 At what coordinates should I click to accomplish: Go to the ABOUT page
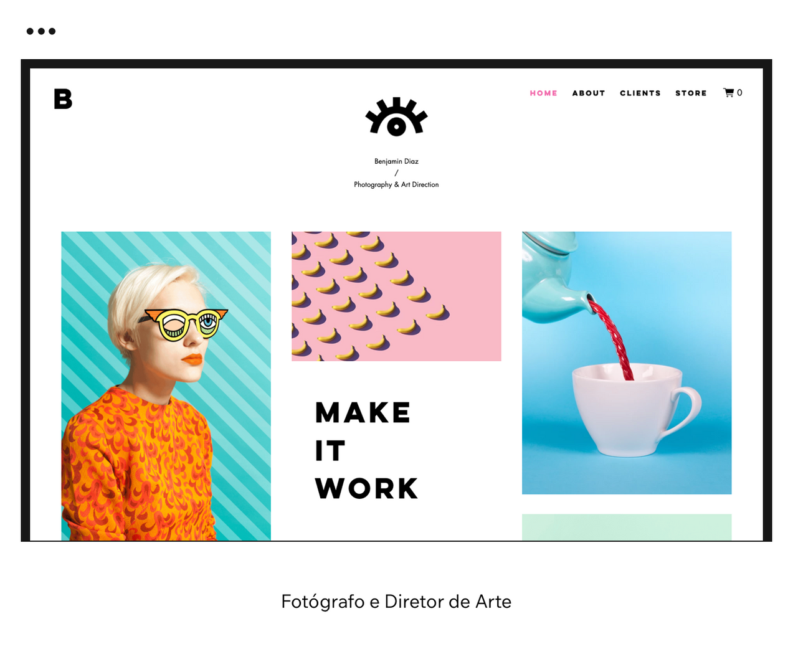(x=589, y=93)
